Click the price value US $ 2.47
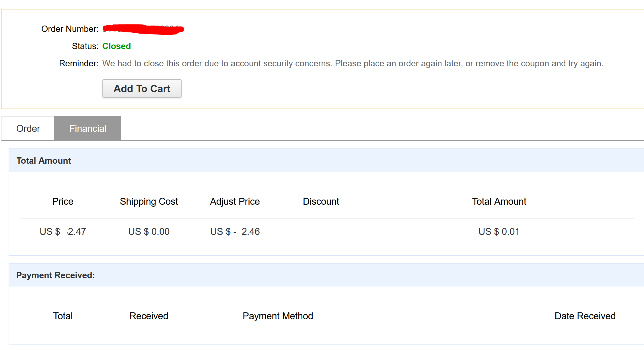Viewport: 644px width, 350px height. pos(63,231)
